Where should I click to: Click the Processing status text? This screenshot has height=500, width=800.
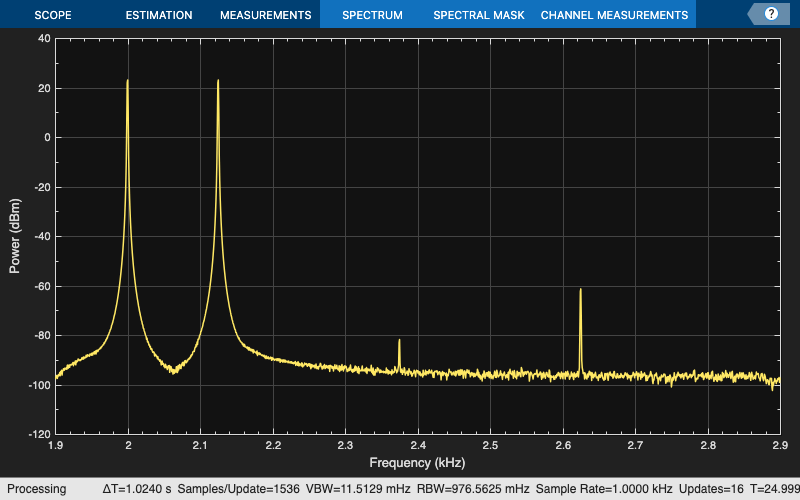(36, 489)
